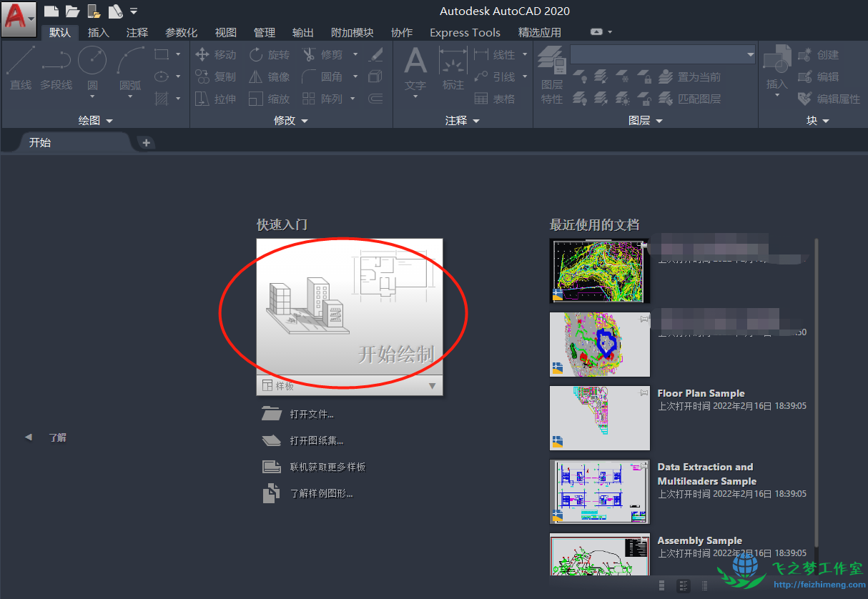The height and width of the screenshot is (599, 868).
Task: Expand the Block (块) panel
Action: click(818, 121)
